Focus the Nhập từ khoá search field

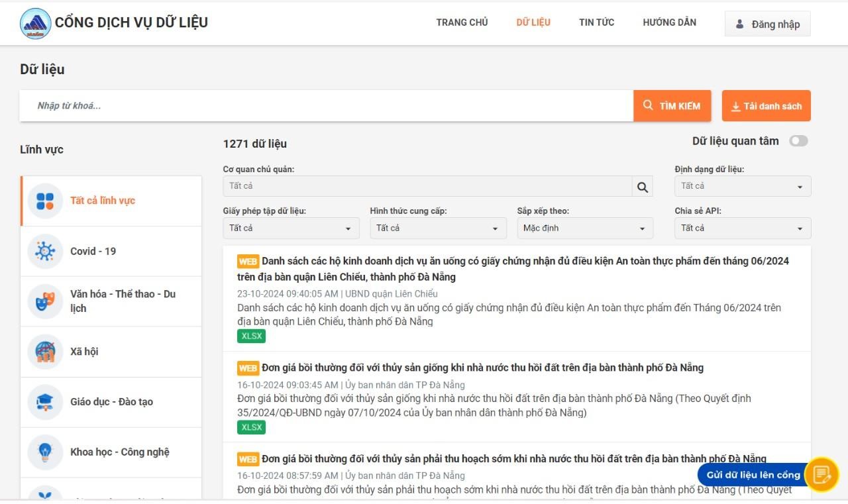click(x=327, y=106)
